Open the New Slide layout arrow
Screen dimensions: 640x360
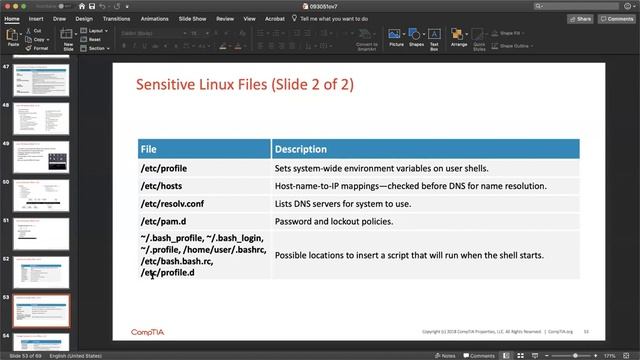(76, 34)
